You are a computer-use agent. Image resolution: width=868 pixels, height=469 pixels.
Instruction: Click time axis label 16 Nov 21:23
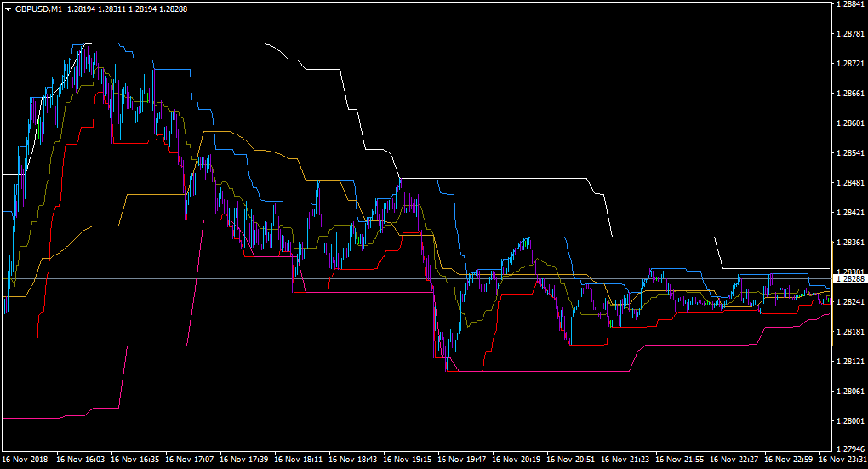click(625, 459)
